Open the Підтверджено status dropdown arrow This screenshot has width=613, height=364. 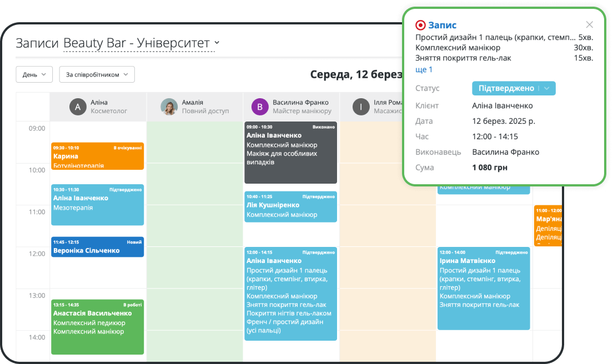click(x=547, y=88)
